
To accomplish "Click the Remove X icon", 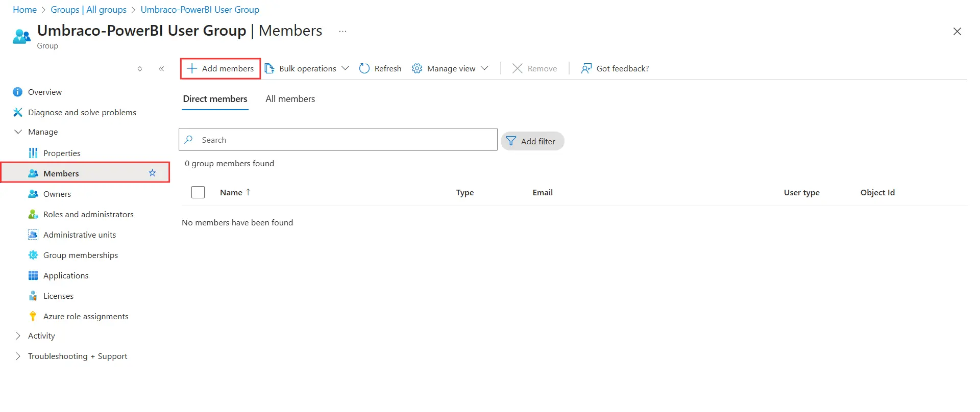I will tap(517, 68).
